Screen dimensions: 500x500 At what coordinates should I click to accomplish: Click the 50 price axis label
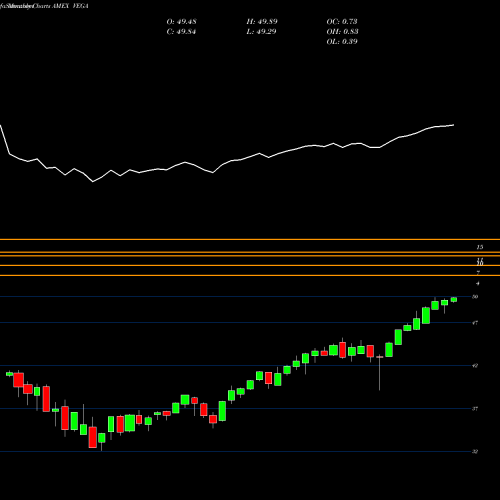pos(475,297)
